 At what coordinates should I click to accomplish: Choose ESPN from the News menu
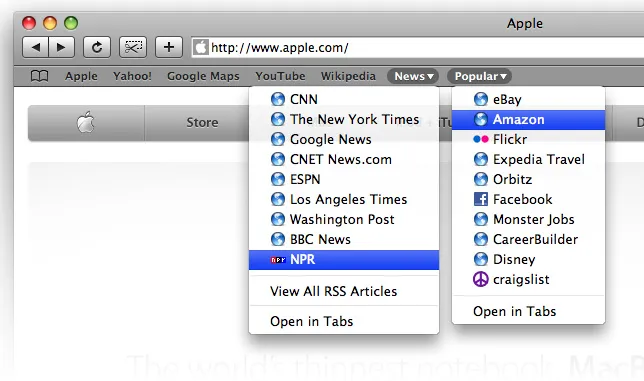[344, 179]
